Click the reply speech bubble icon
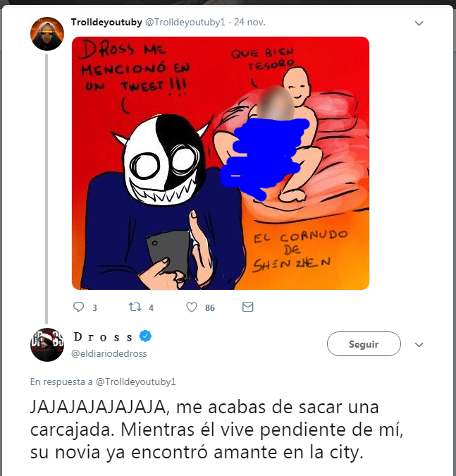Image resolution: width=456 pixels, height=476 pixels. pos(78,307)
